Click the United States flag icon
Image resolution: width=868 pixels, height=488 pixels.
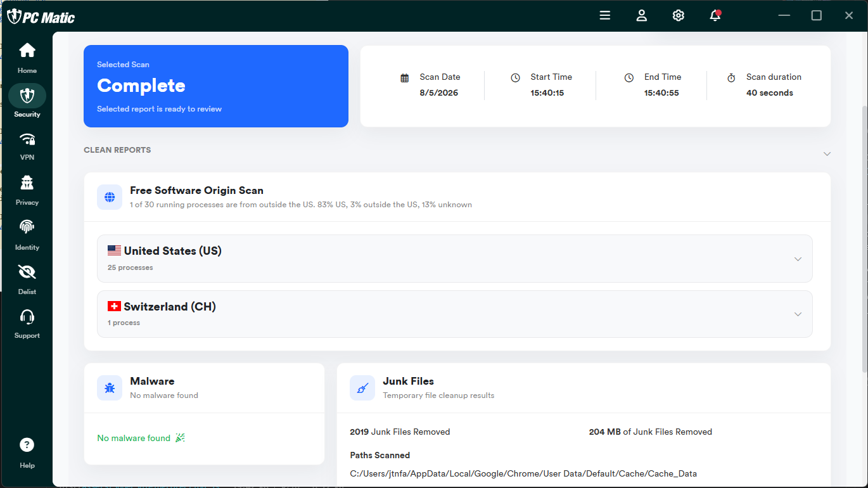point(114,250)
